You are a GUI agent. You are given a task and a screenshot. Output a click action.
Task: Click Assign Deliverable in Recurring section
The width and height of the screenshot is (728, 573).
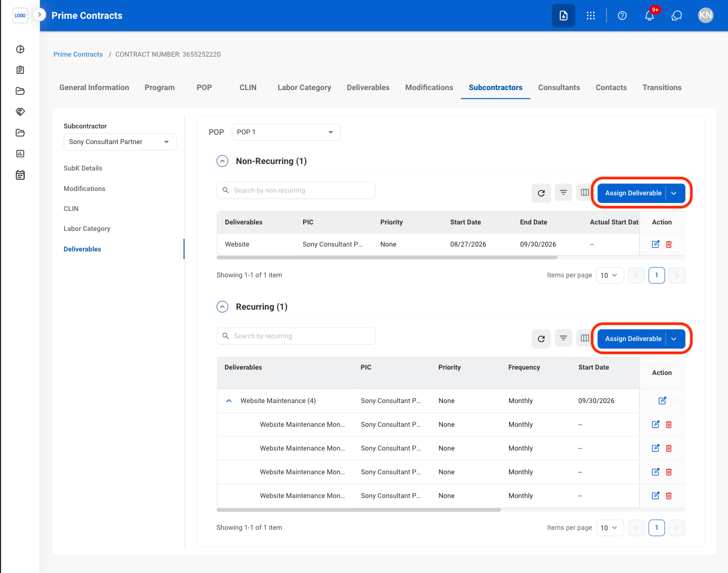point(633,339)
